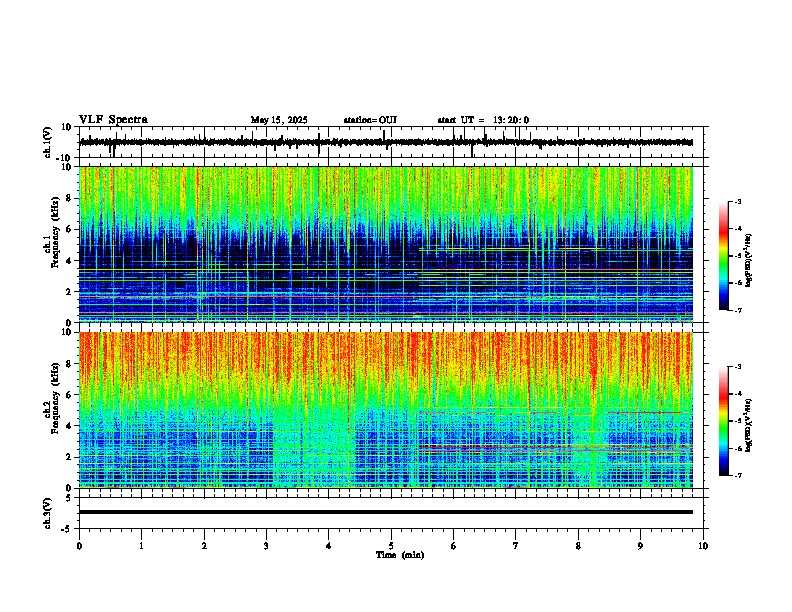Image resolution: width=792 pixels, height=612 pixels.
Task: Click the ch.1 frequency spectrogram panel
Action: point(386,244)
